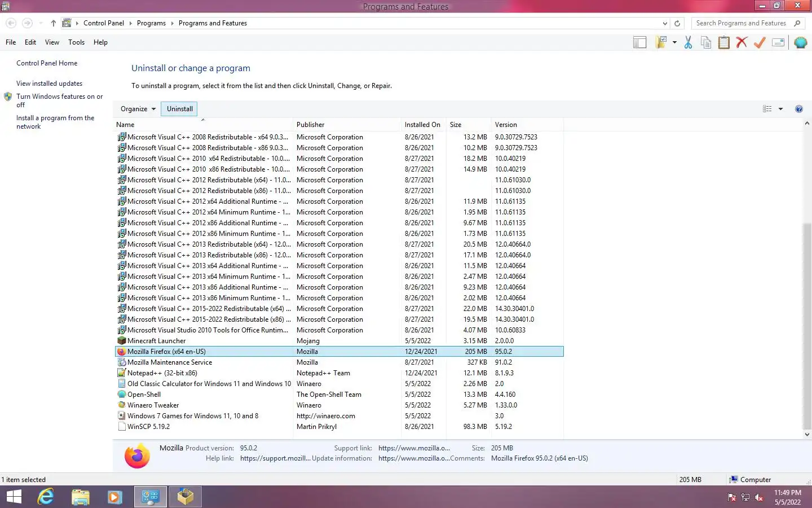The width and height of the screenshot is (812, 508).
Task: Sort by the Version column header
Action: [527, 125]
